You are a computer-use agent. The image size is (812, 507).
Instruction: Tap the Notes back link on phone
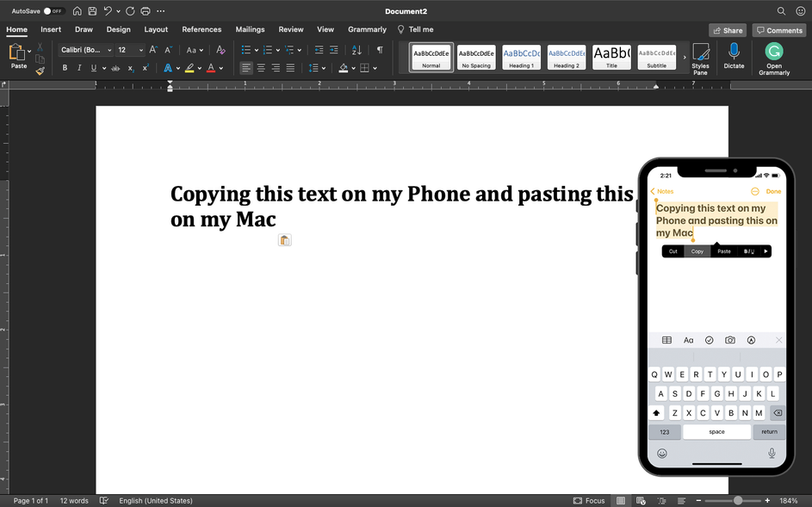(662, 191)
